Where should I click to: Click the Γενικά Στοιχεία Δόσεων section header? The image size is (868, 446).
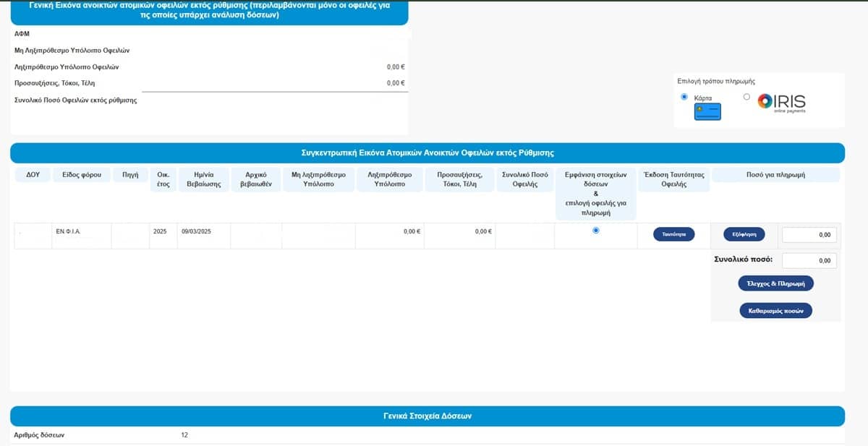[x=427, y=416]
